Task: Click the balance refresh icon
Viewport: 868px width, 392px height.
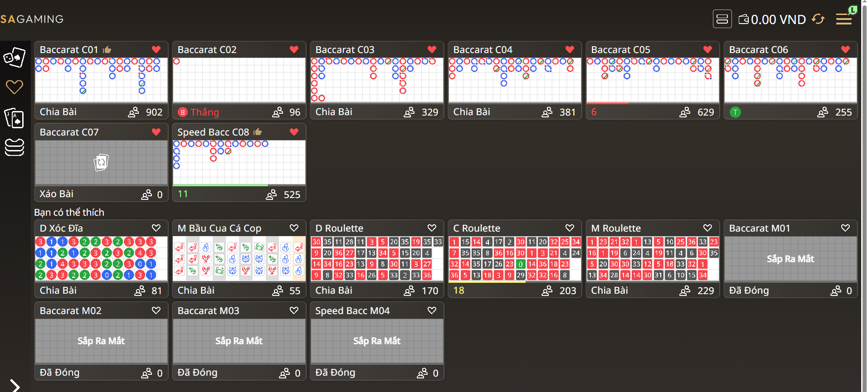Action: coord(818,19)
